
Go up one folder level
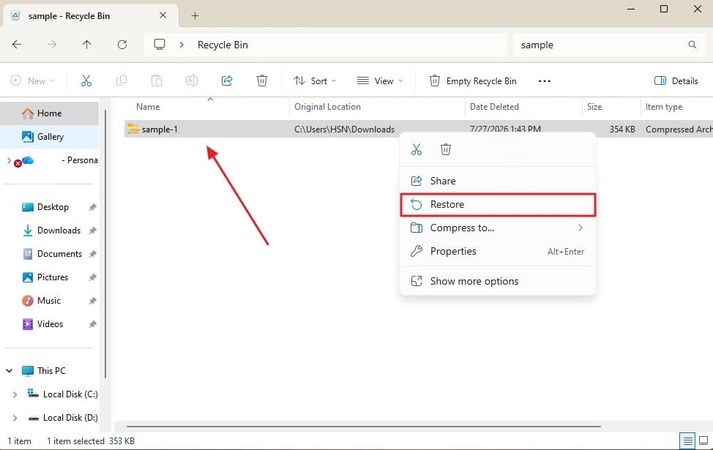(x=87, y=45)
